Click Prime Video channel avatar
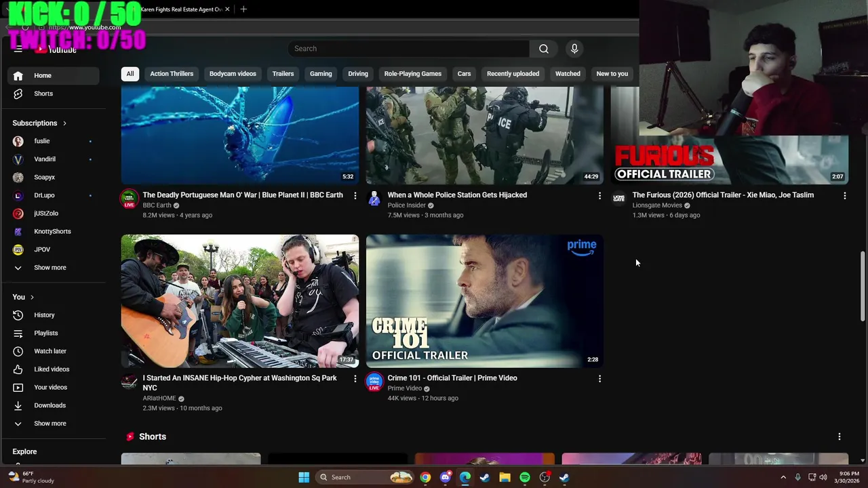The height and width of the screenshot is (488, 868). [374, 382]
